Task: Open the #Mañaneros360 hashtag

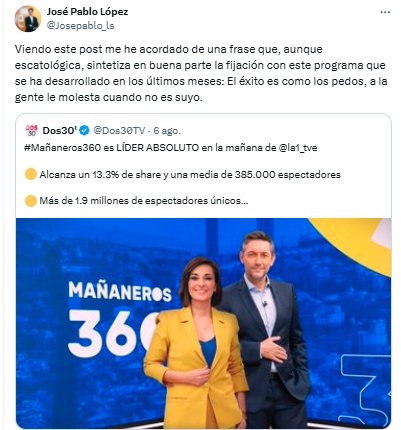Action: [x=62, y=147]
